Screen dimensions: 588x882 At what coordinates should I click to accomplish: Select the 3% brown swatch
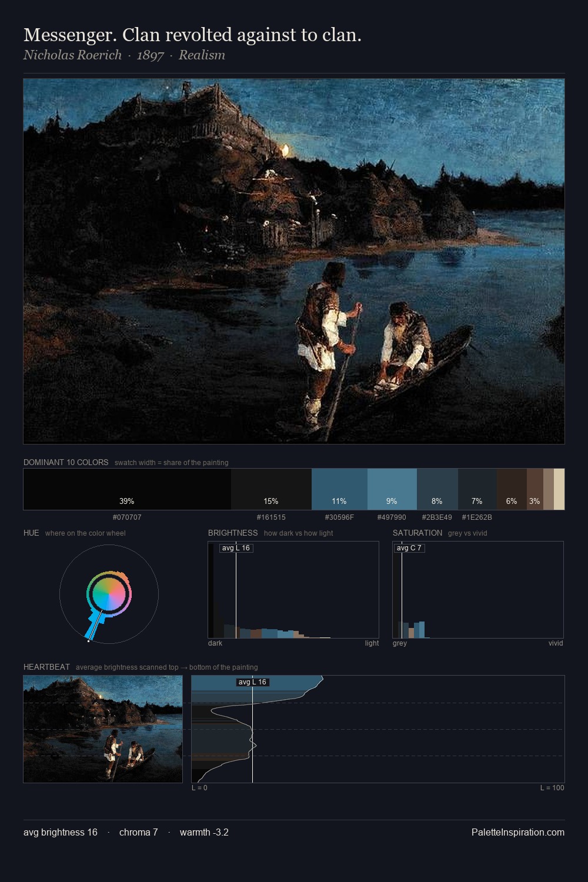pyautogui.click(x=535, y=489)
